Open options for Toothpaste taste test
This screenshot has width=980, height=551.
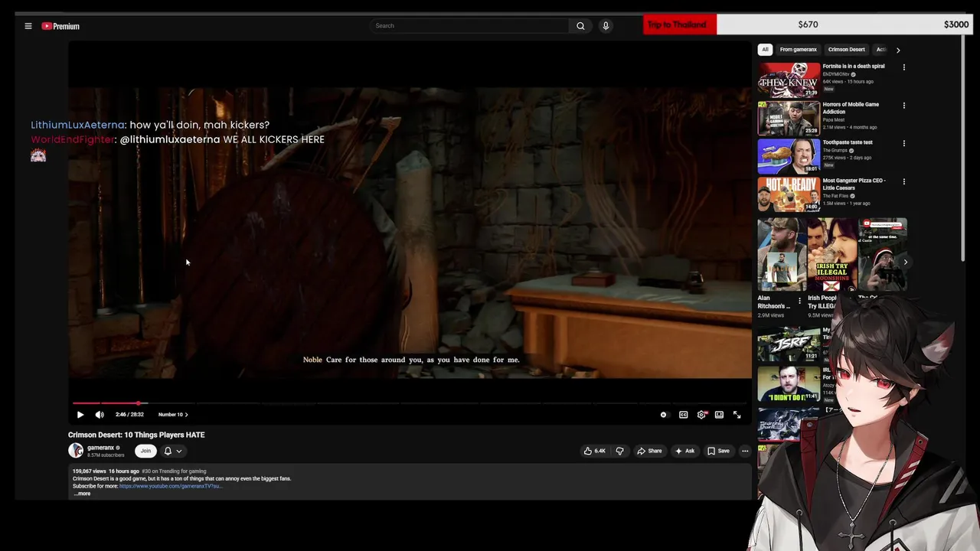coord(904,143)
